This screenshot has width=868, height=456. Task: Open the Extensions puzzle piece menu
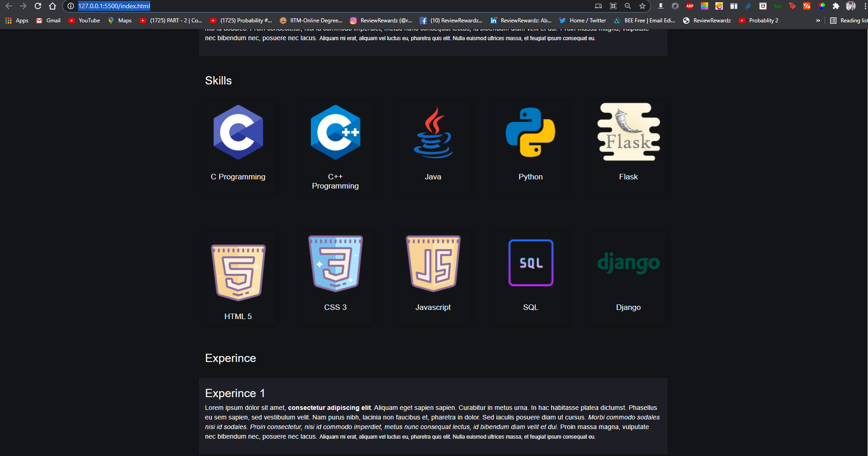pyautogui.click(x=836, y=6)
